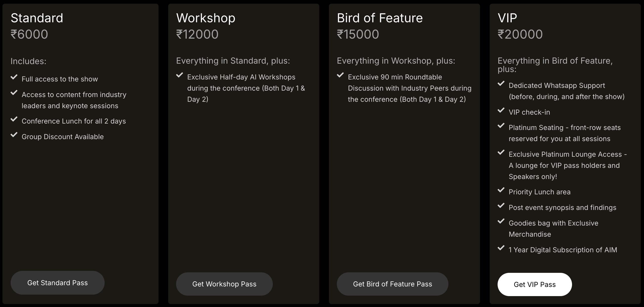This screenshot has width=644, height=307.
Task: Click the Standard plan title
Action: coord(37,18)
